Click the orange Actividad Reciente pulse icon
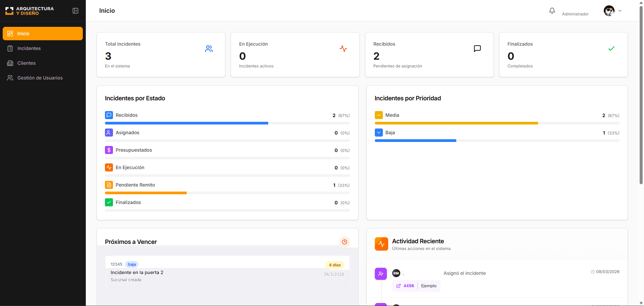Image resolution: width=644 pixels, height=306 pixels. point(381,244)
